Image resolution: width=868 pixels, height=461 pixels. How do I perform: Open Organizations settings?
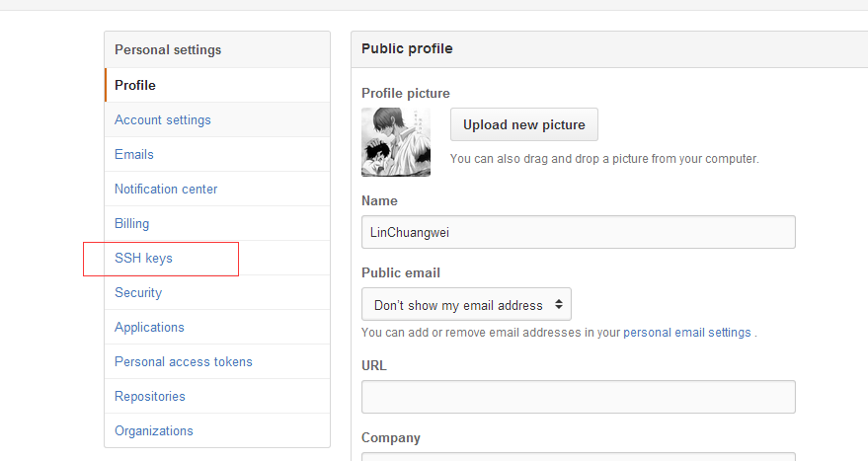click(x=217, y=430)
